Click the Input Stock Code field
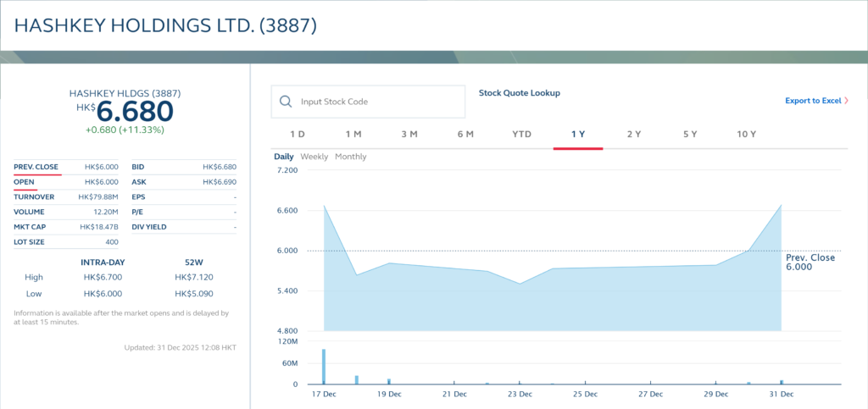The width and height of the screenshot is (868, 409). (x=377, y=102)
